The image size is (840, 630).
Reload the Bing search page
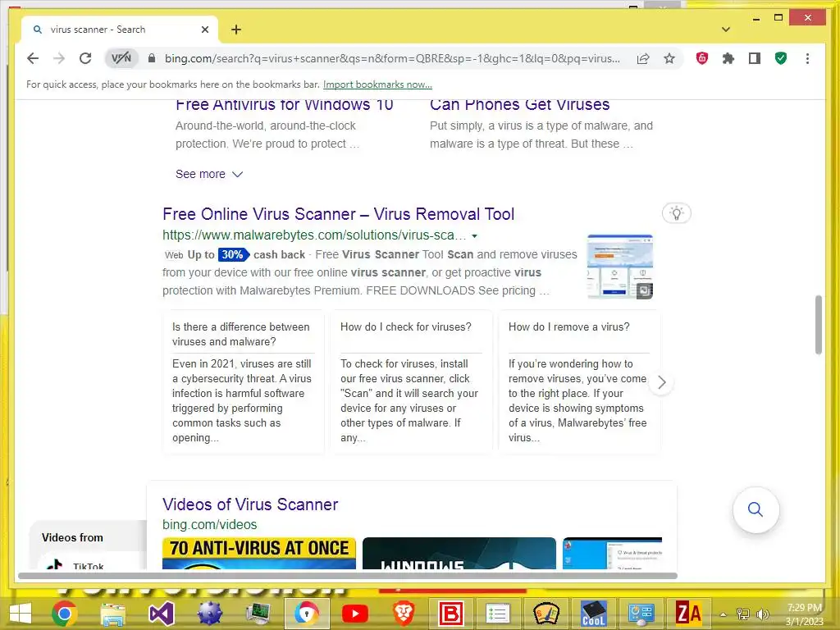click(x=85, y=58)
